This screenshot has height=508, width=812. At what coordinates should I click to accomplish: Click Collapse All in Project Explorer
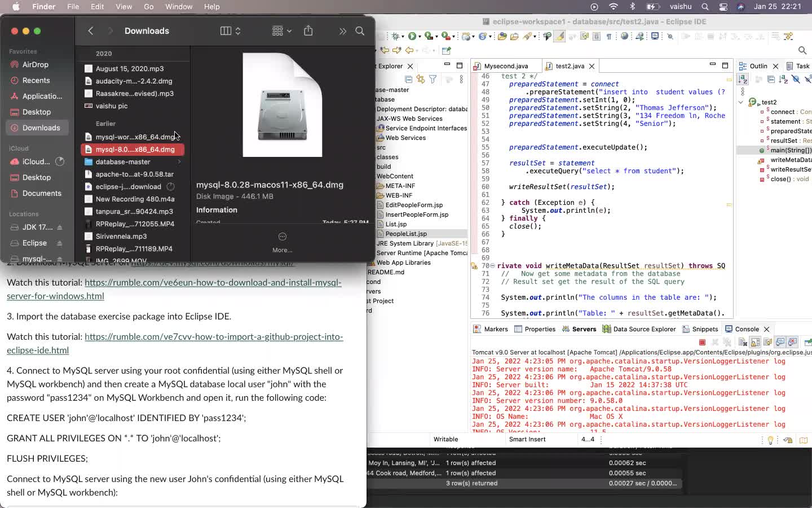pos(409,80)
